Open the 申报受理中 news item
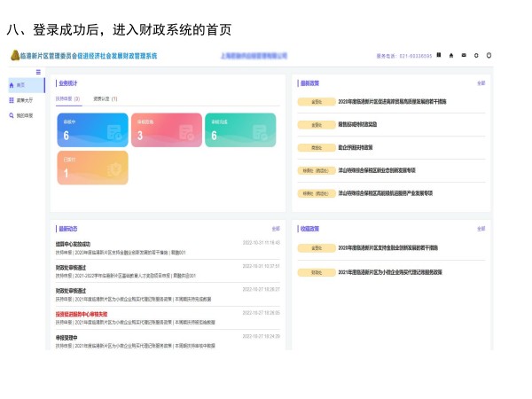This screenshot has height=399, width=532. click(168, 341)
